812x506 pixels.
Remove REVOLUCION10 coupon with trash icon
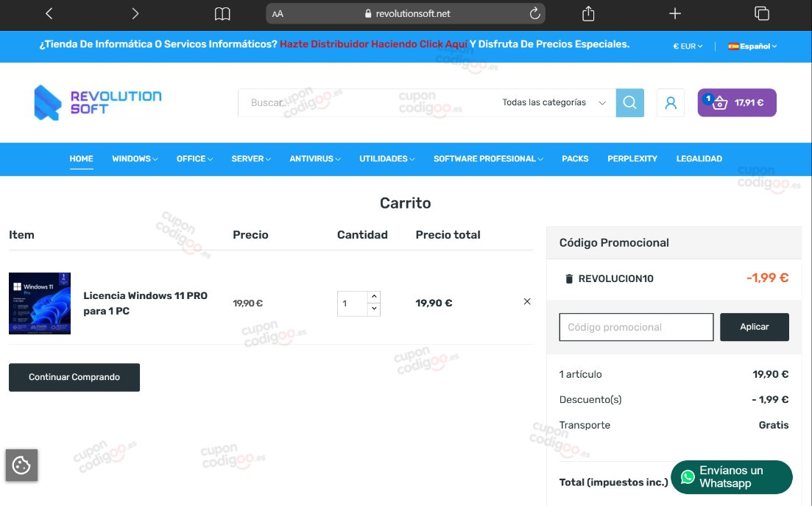point(568,278)
